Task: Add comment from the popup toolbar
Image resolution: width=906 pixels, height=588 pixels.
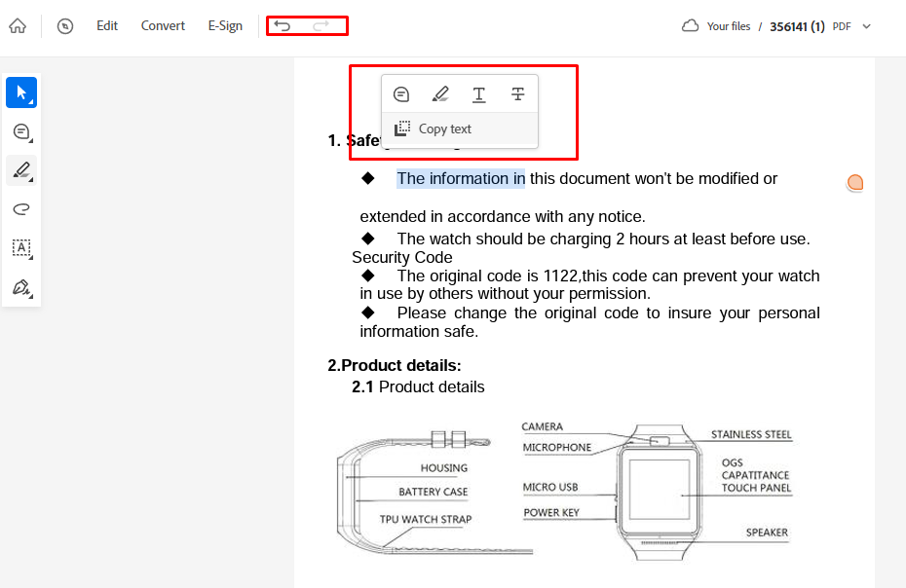Action: (401, 94)
